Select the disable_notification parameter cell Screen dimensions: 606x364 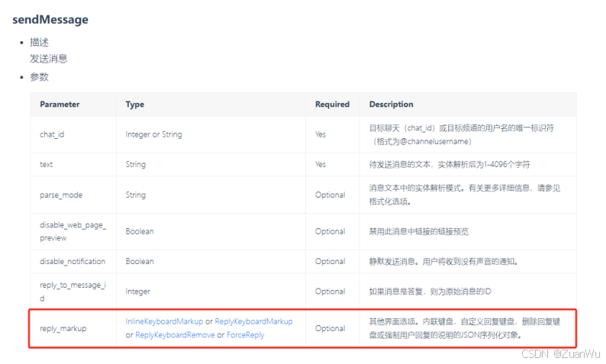[x=73, y=262]
